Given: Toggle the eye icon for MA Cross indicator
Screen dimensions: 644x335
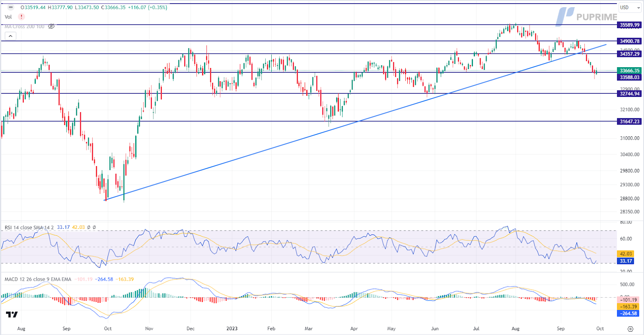Looking at the screenshot, I should click(x=52, y=27).
